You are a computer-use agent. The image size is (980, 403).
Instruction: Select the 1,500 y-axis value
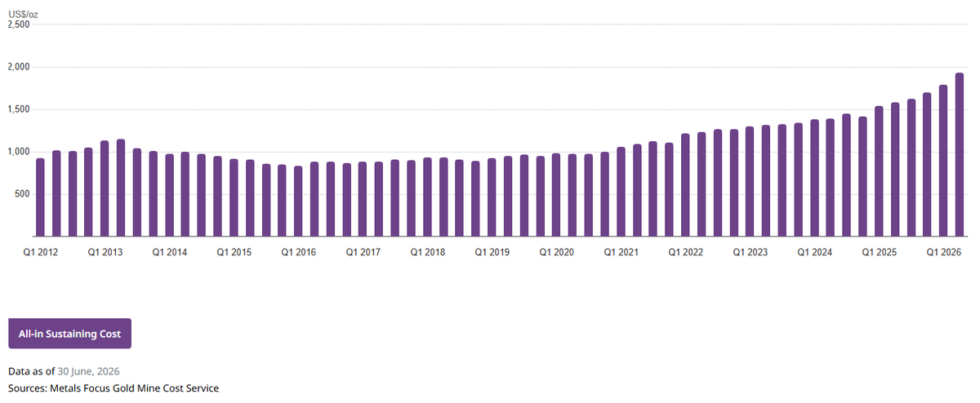(x=19, y=109)
